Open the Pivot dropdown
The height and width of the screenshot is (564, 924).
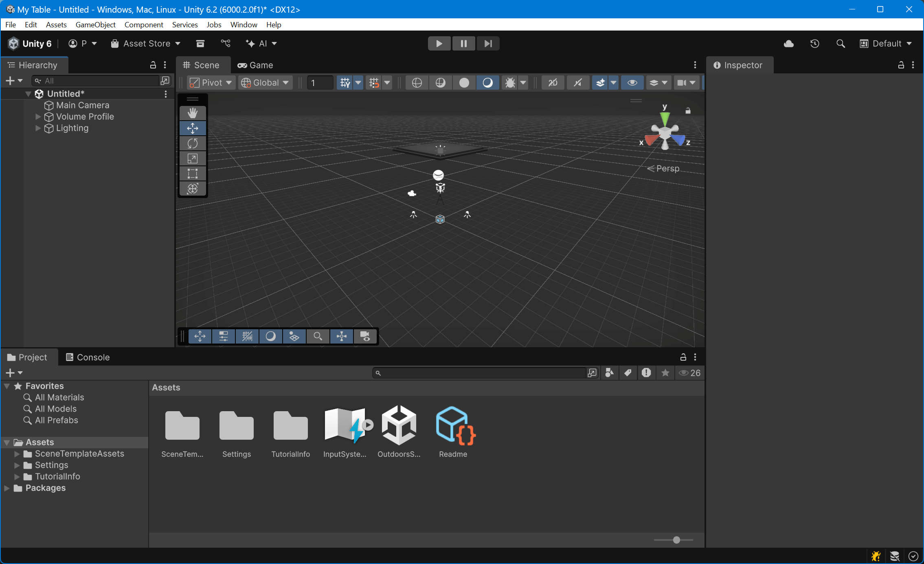point(211,83)
